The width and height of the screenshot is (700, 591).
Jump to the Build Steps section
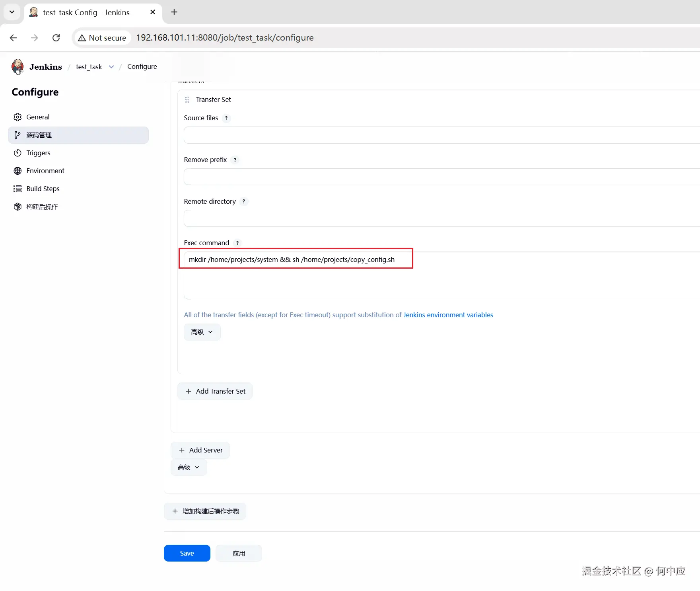click(78, 189)
